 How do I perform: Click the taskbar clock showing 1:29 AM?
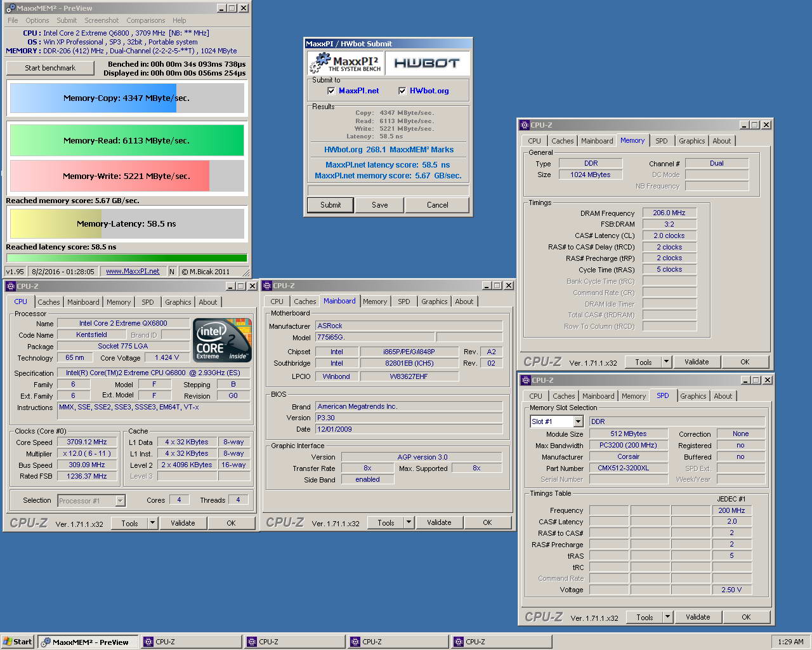click(x=790, y=642)
